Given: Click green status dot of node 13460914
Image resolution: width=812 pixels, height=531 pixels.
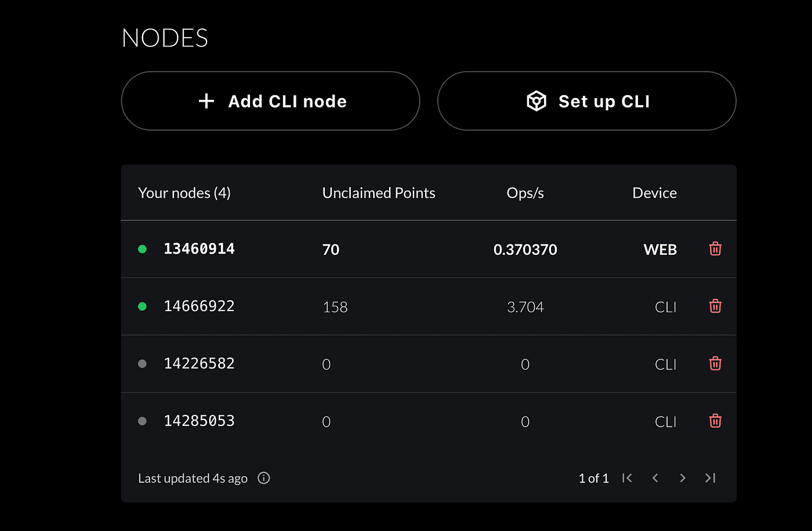Looking at the screenshot, I should pos(142,249).
